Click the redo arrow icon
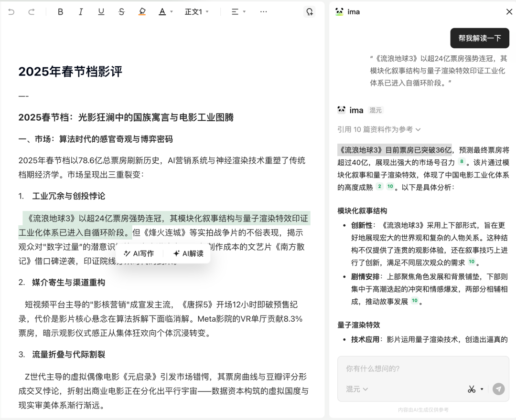The height and width of the screenshot is (420, 516). click(32, 11)
